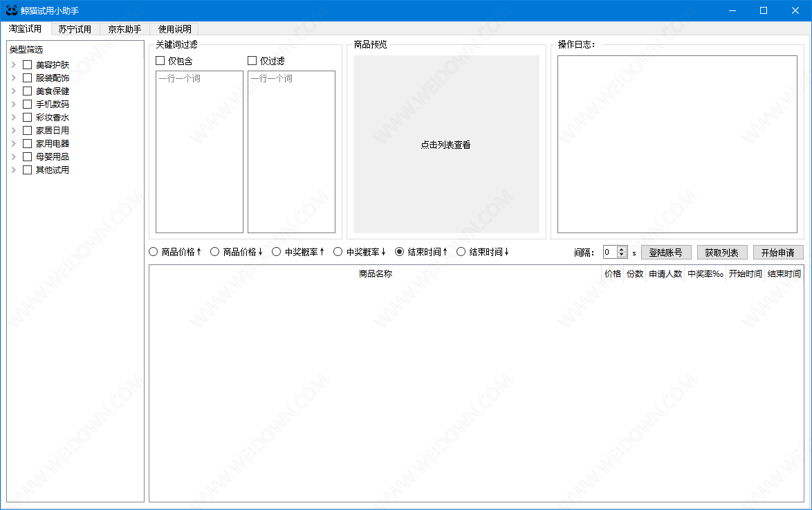The image size is (812, 510).
Task: Expand the 母婴用品 category
Action: click(13, 156)
